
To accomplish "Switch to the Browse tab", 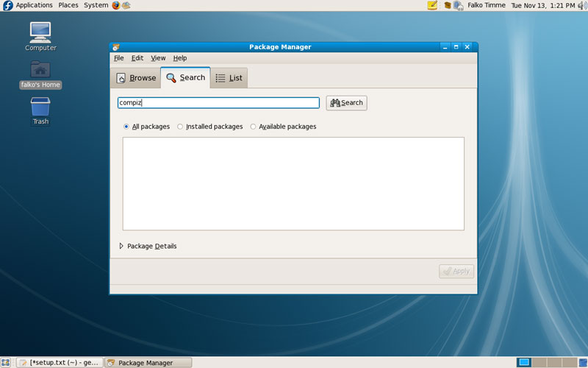I will (x=136, y=78).
